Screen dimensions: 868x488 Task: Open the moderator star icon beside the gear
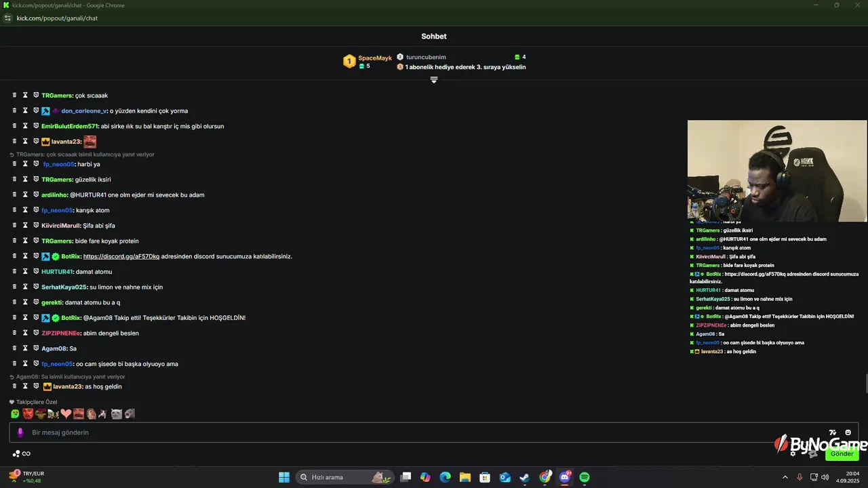coord(812,453)
